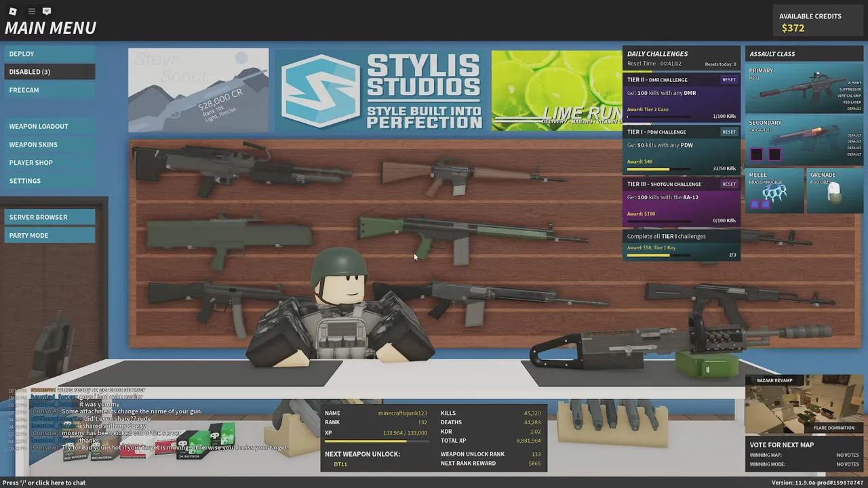Click the Winning Mode 'No Votes' row
This screenshot has height=488, width=868.
804,464
